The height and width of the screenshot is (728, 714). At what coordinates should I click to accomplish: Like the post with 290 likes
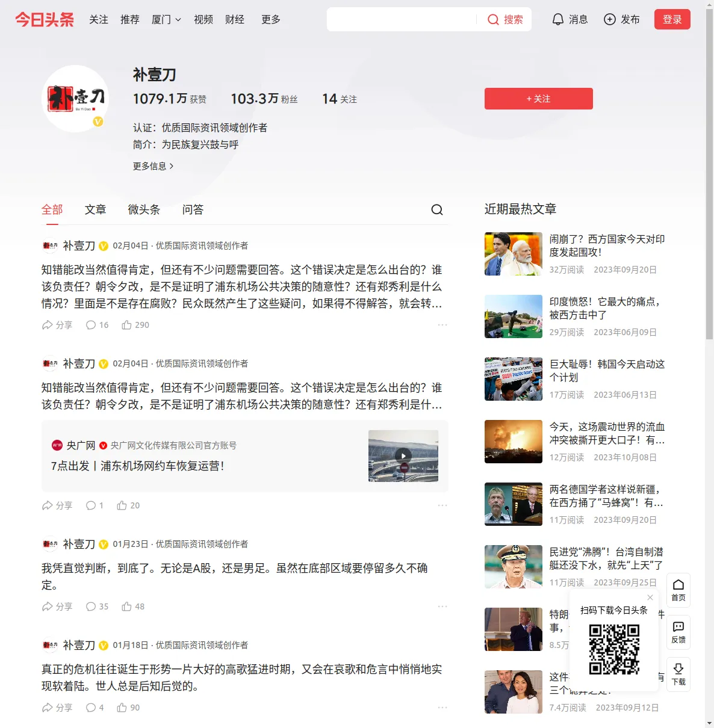click(x=135, y=325)
